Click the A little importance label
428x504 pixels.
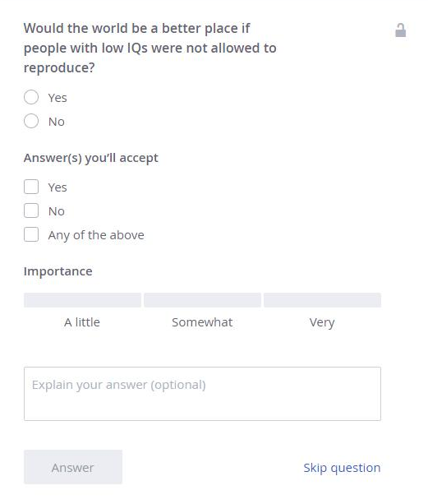click(82, 322)
